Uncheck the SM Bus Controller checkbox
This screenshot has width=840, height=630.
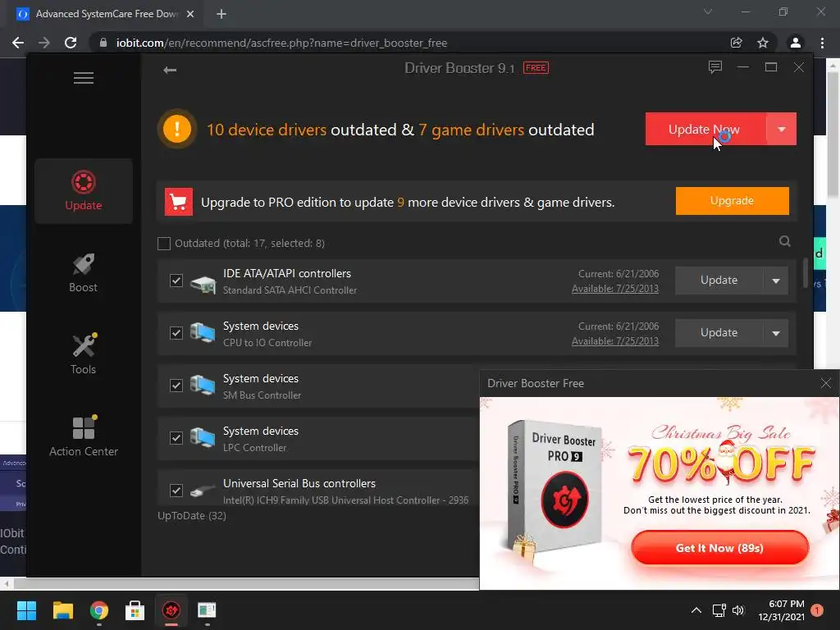[176, 386]
